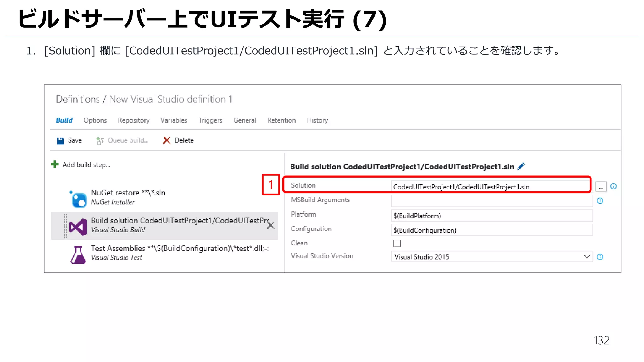Switch to the History tab
644x362 pixels.
click(x=317, y=120)
